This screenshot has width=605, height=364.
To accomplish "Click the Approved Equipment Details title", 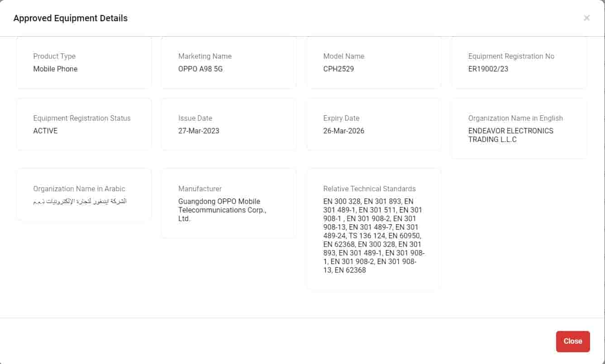I will 71,19.
